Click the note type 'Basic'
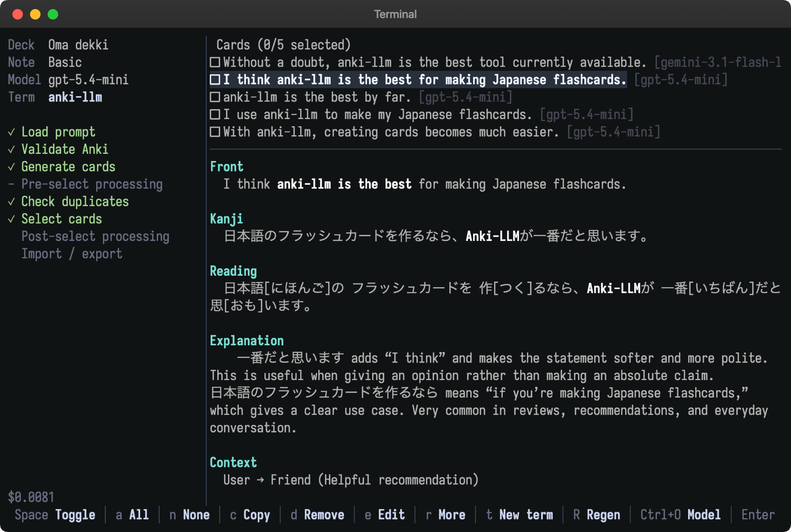This screenshot has width=791, height=532. coord(65,62)
